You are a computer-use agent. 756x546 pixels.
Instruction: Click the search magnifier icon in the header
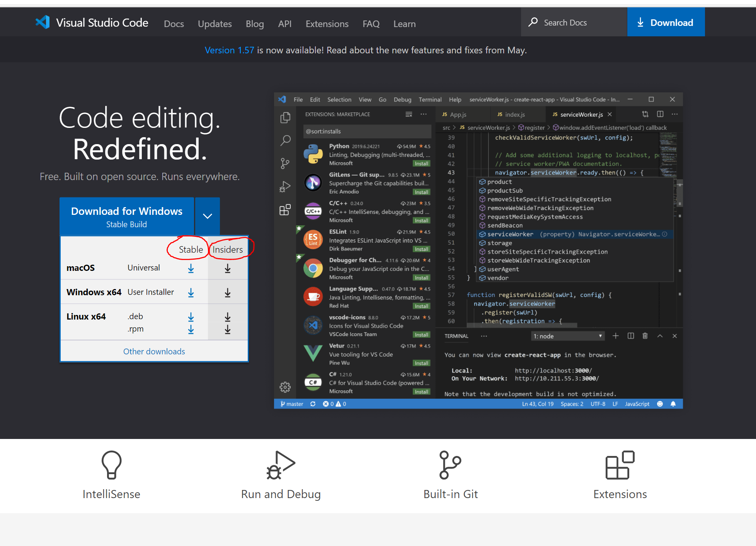pos(533,22)
